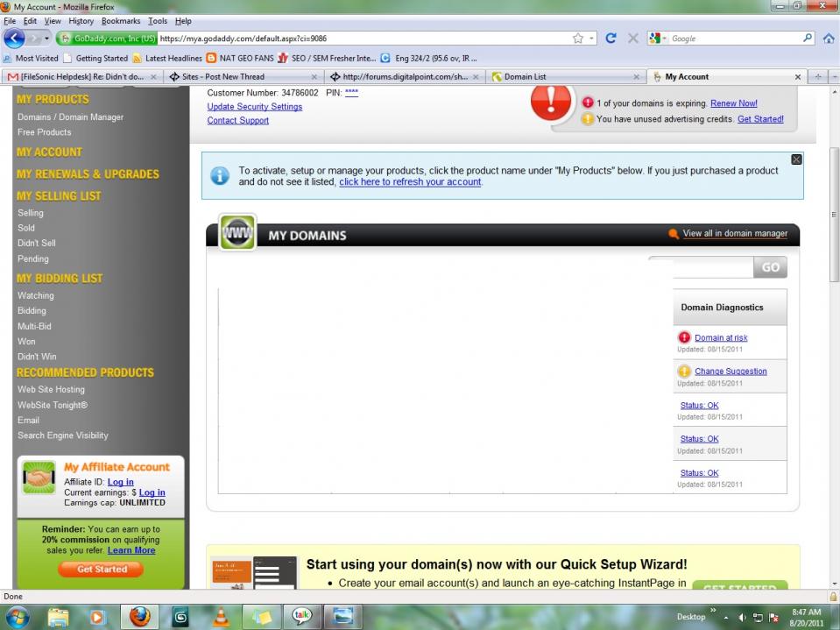This screenshot has height=630, width=840.
Task: Show hidden system tray icons arrow
Action: click(x=725, y=618)
